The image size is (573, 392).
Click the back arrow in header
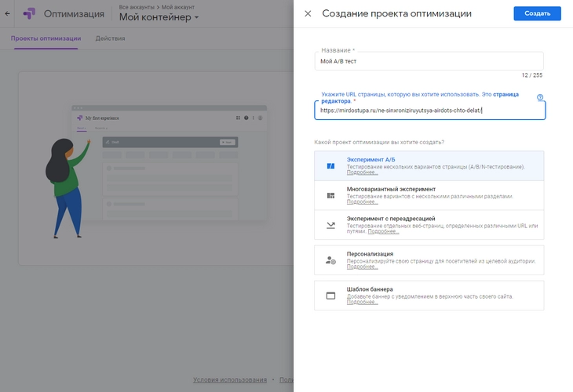pyautogui.click(x=8, y=13)
